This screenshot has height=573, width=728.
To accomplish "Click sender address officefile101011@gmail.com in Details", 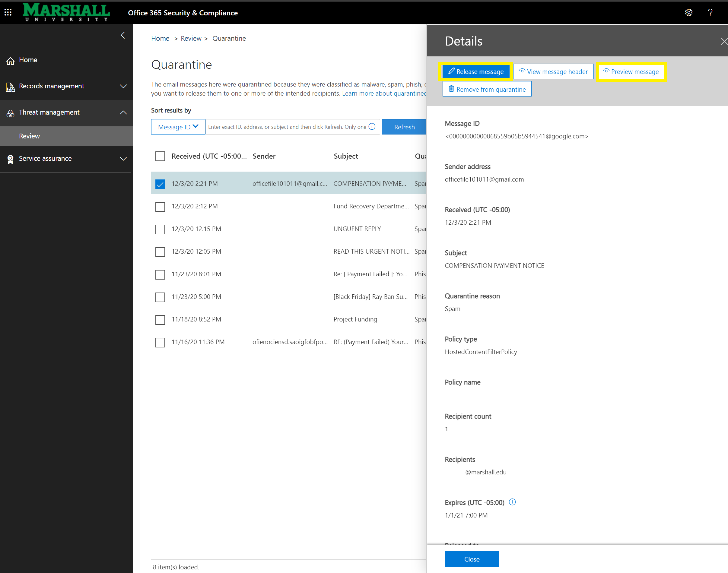I will click(484, 179).
